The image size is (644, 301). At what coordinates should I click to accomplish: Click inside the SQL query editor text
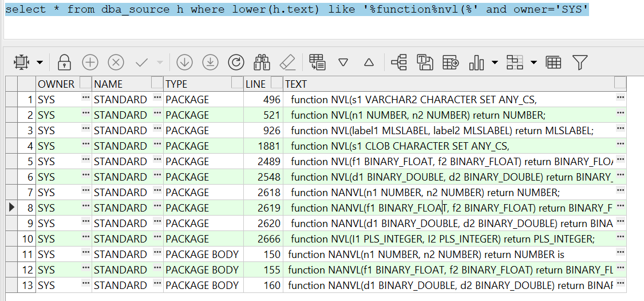click(297, 9)
